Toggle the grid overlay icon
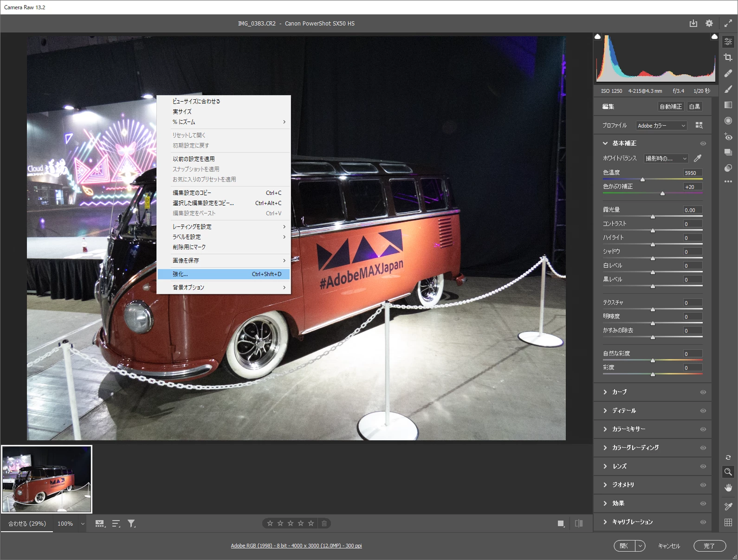 (728, 522)
